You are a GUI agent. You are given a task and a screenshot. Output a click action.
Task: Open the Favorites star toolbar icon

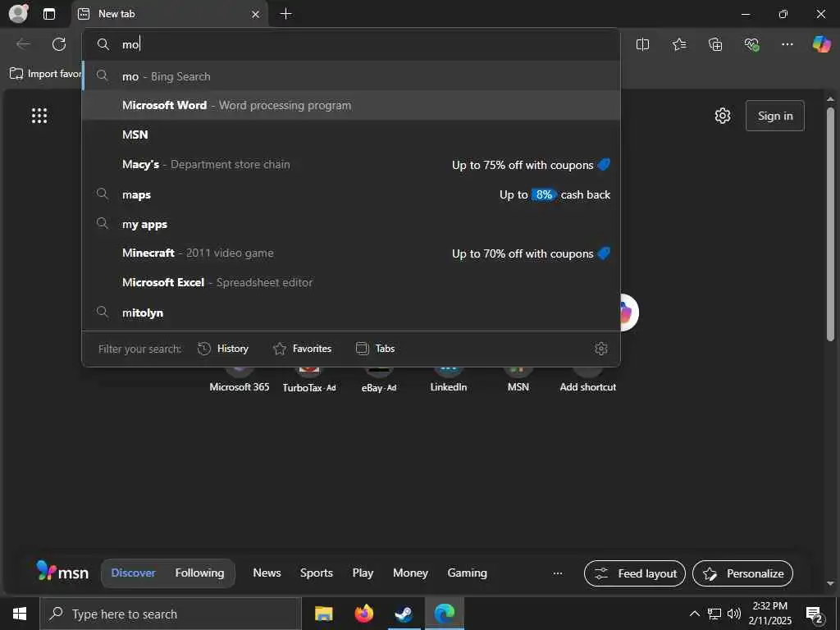click(678, 44)
